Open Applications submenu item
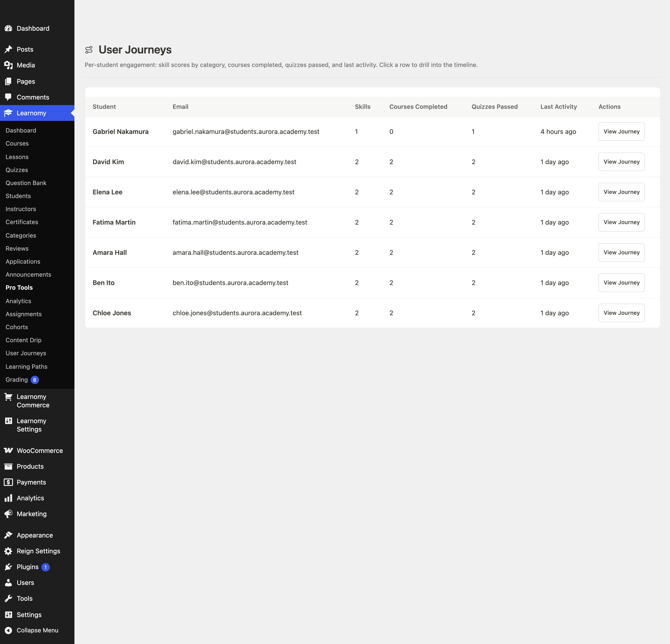 coord(23,261)
